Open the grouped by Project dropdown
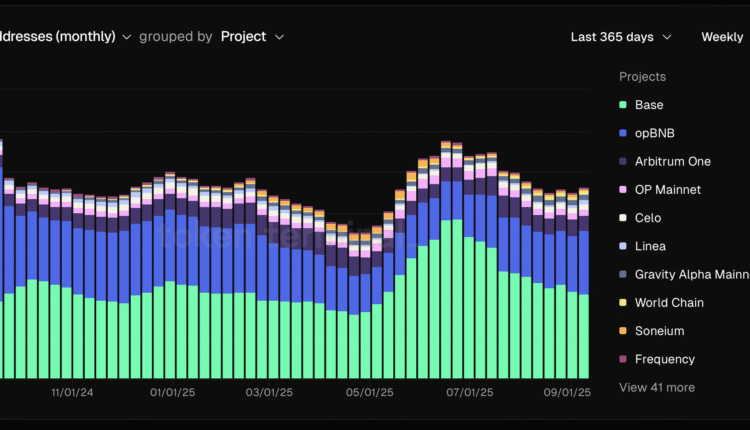 (x=252, y=37)
